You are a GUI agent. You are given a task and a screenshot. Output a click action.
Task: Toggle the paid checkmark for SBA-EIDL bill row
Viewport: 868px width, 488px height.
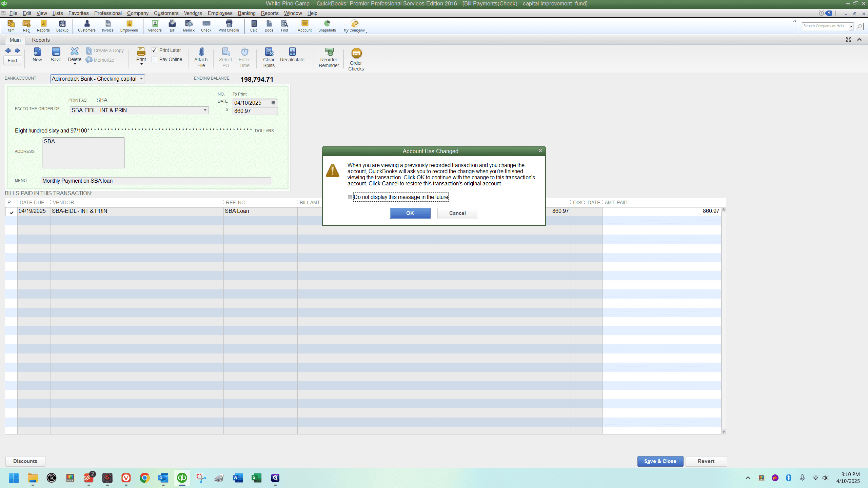click(x=11, y=212)
